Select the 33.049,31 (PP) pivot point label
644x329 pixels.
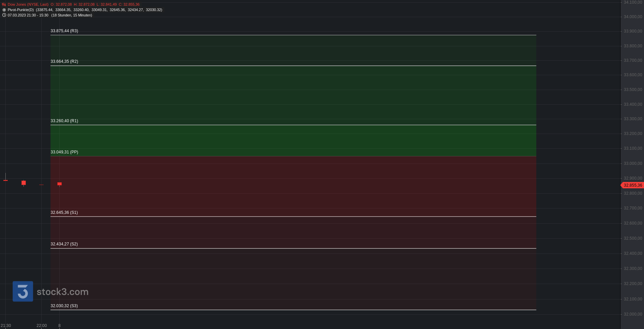tap(64, 152)
